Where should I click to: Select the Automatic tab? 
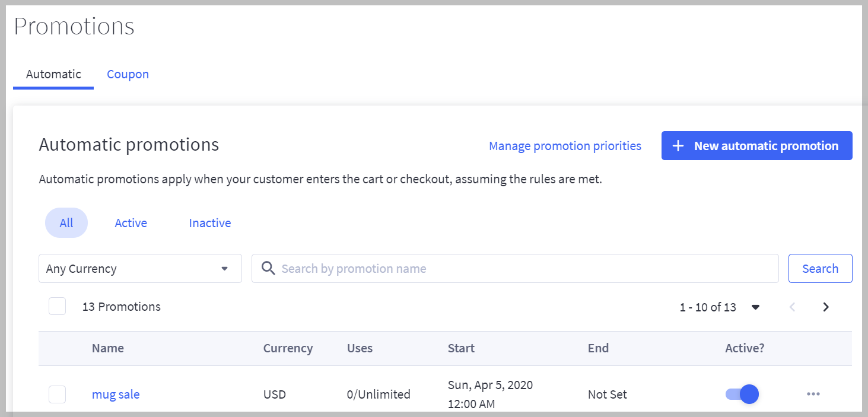53,74
